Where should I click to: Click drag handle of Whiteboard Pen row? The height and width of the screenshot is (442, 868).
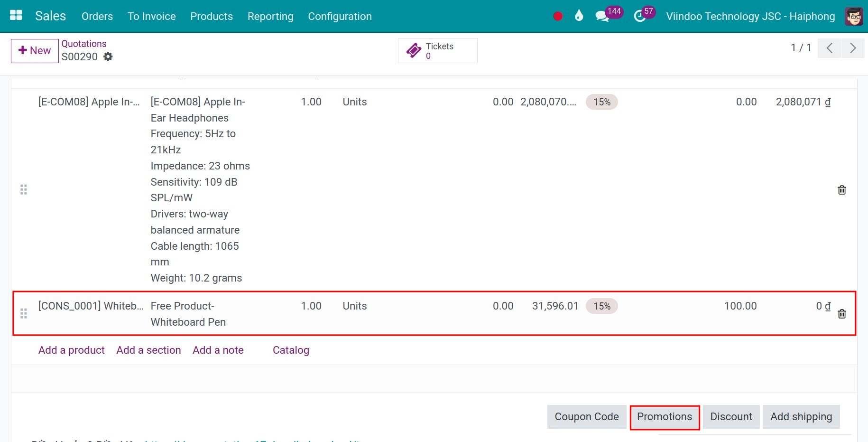tap(24, 314)
